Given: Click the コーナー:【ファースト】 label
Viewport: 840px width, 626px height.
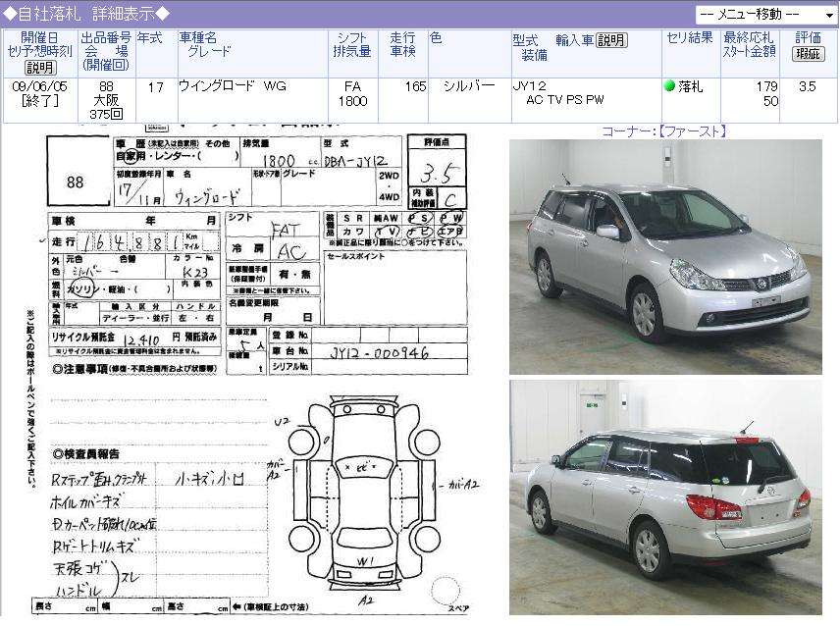Looking at the screenshot, I should pyautogui.click(x=664, y=131).
